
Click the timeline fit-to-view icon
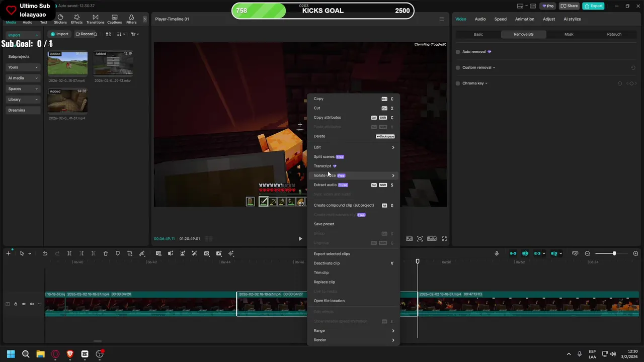[575, 253]
